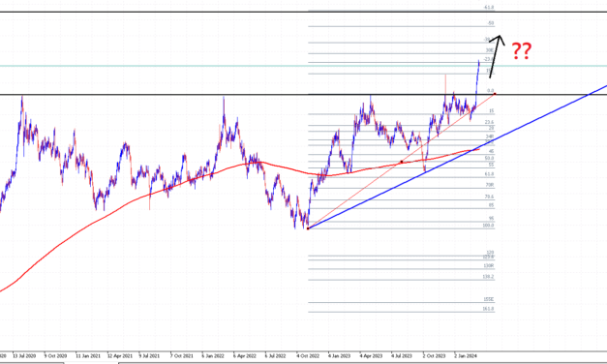Click the '4 Oct 2022' date label
Screen dimensions: 607x364
(308, 355)
